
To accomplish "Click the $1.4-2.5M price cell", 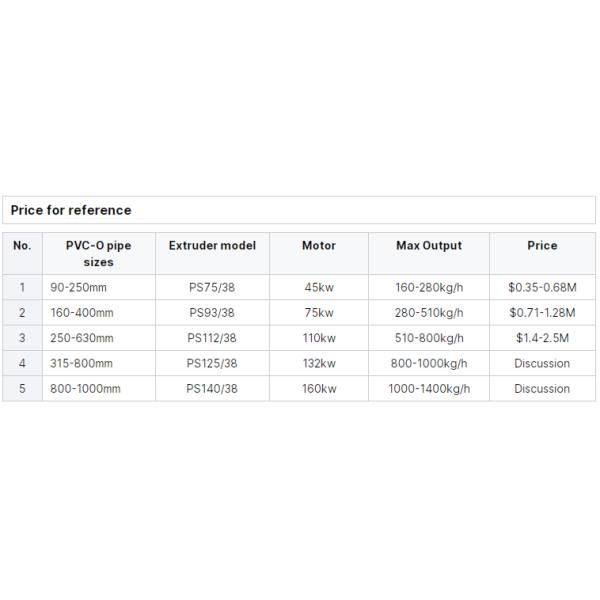I will coord(542,338).
